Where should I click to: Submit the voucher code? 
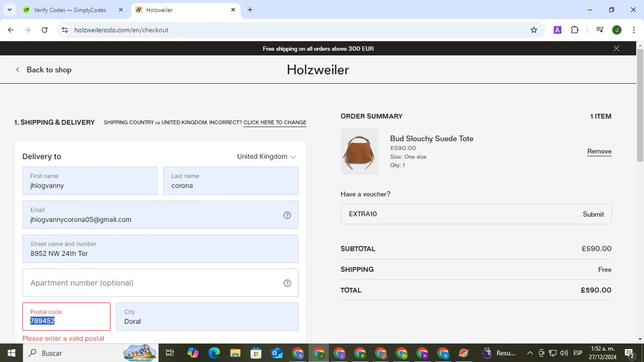(x=593, y=214)
